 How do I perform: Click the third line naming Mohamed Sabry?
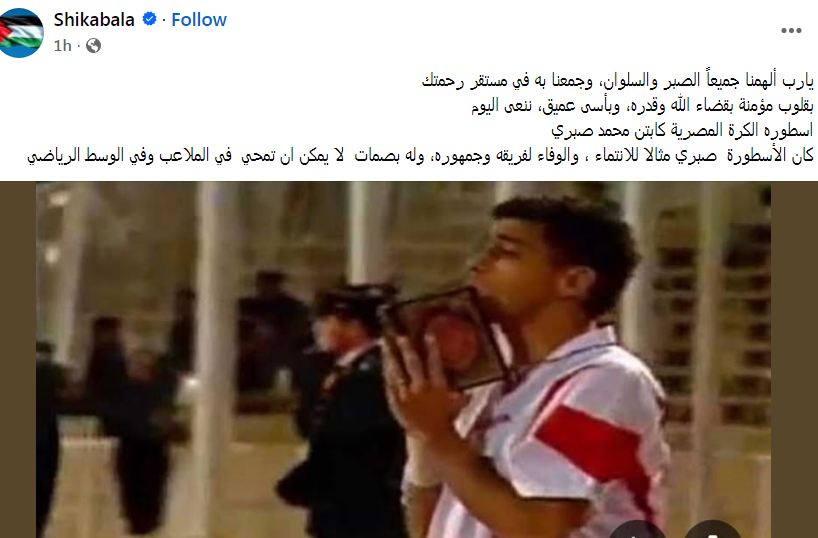click(682, 130)
